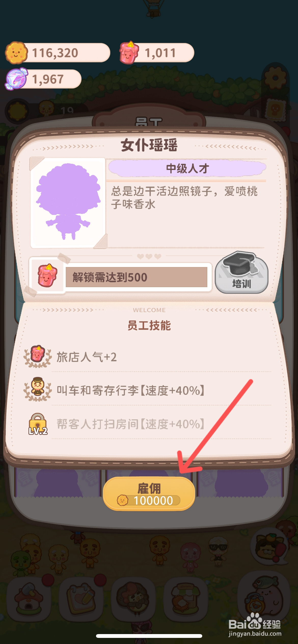Select the 旅店人气+2 skill row
The image size is (298, 644).
click(x=148, y=357)
